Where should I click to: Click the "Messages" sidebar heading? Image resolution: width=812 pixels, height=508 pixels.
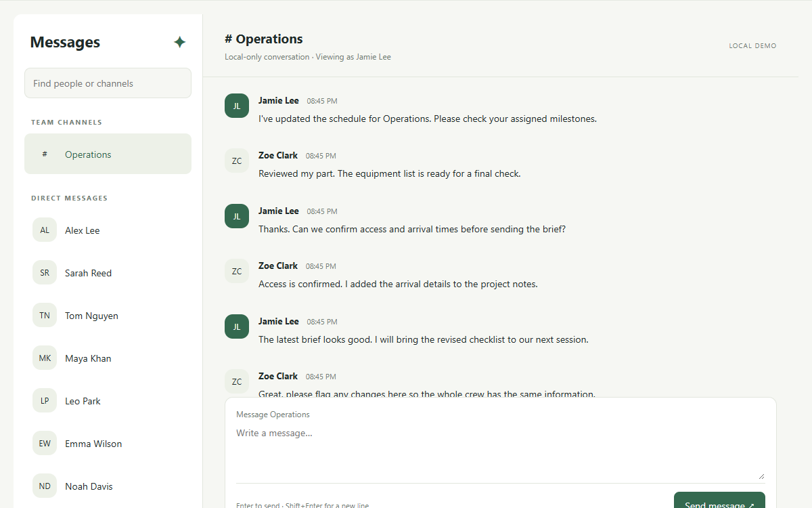(x=65, y=42)
